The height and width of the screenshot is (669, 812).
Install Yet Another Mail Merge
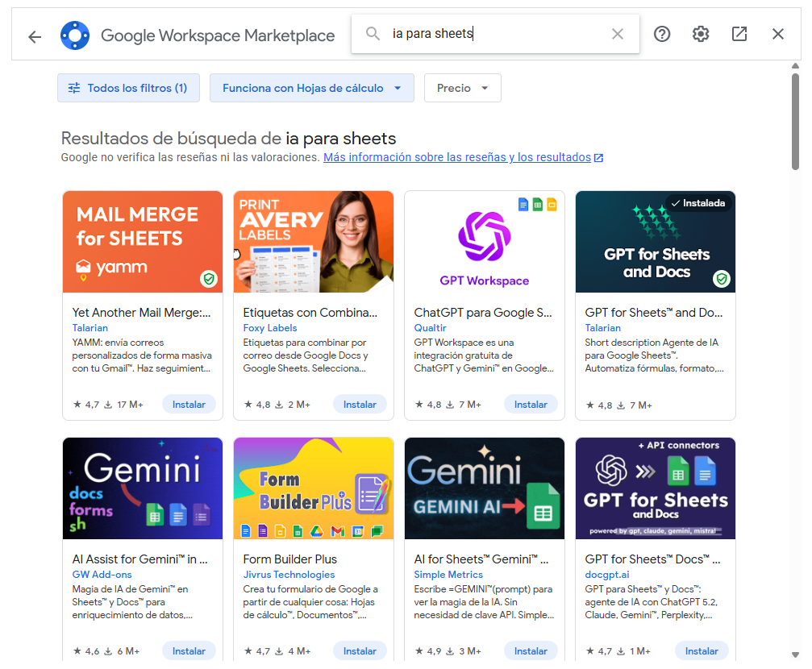click(x=189, y=405)
